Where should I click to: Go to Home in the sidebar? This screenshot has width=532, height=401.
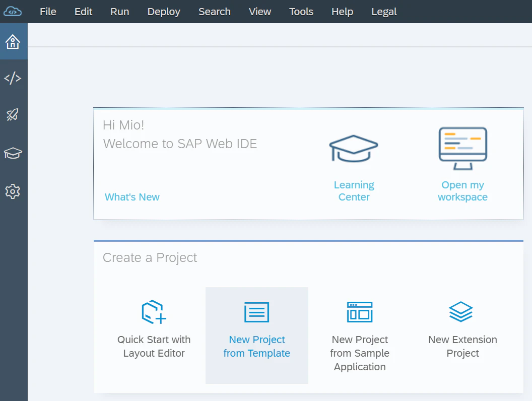click(x=13, y=42)
